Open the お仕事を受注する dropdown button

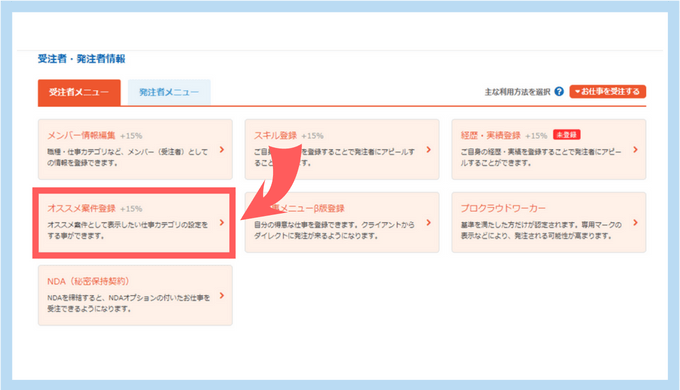(x=608, y=92)
